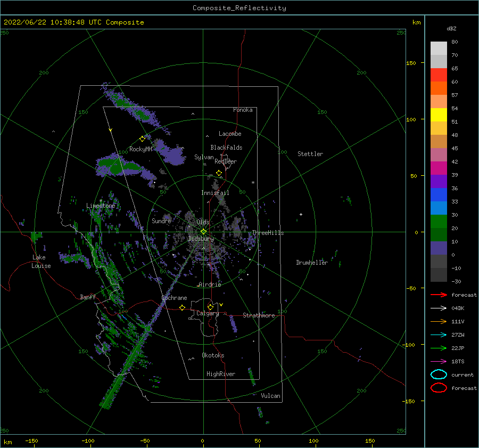Click the Blackfalds label
479x448 pixels.
tap(226, 148)
